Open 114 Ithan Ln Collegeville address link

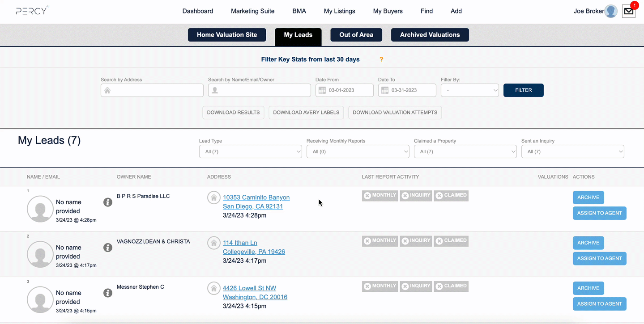pyautogui.click(x=254, y=247)
